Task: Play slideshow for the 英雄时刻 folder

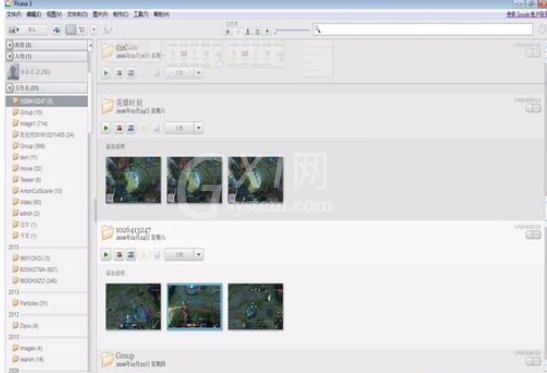Action: (x=106, y=128)
